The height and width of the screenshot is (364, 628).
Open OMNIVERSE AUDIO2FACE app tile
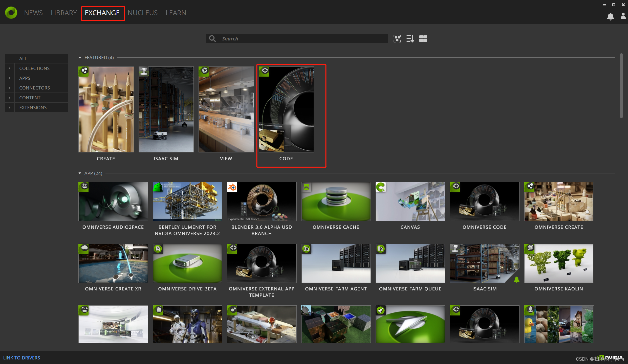coord(113,201)
